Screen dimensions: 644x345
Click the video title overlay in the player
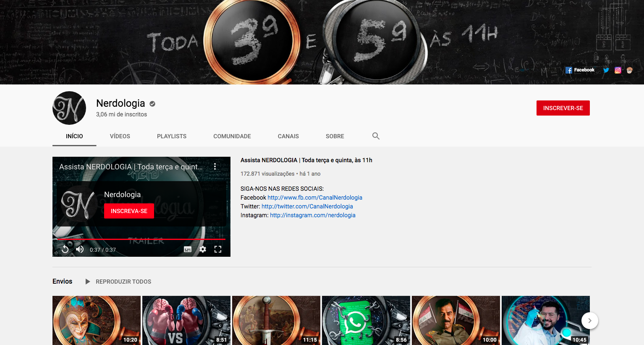point(131,167)
